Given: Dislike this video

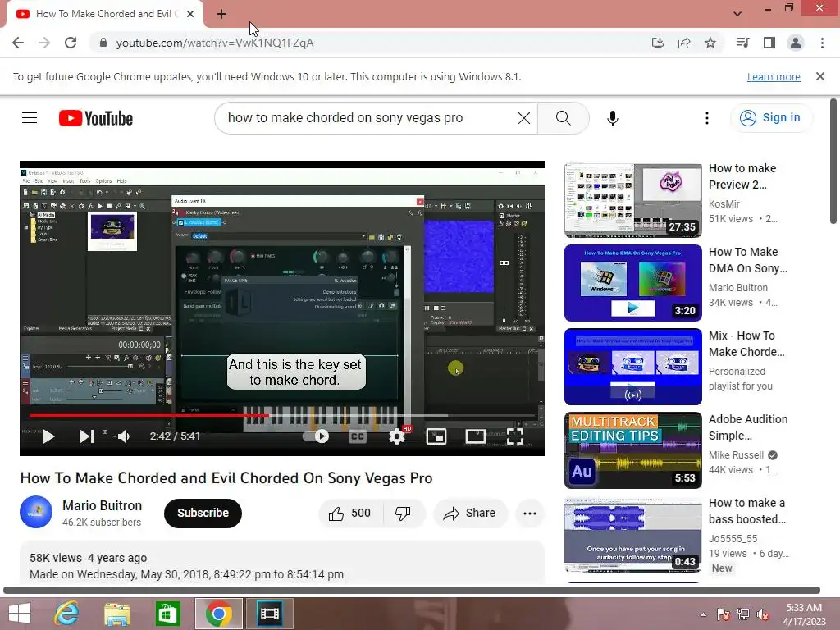Looking at the screenshot, I should point(404,514).
